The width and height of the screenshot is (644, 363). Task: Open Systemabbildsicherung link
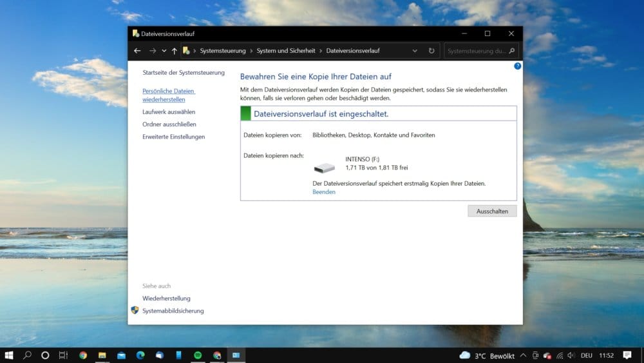click(173, 311)
